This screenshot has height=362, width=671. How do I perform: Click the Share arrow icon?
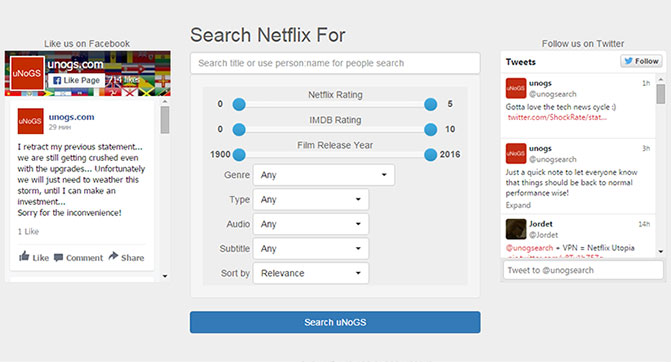pyautogui.click(x=113, y=256)
